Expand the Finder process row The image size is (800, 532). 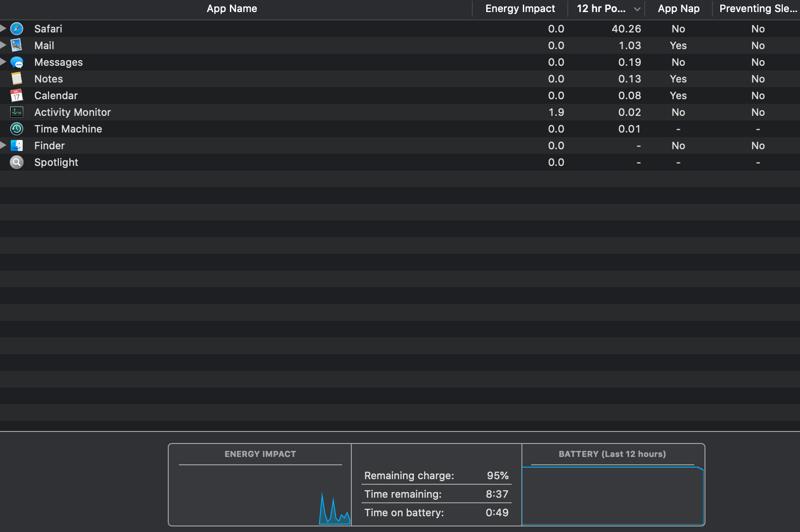pos(3,146)
